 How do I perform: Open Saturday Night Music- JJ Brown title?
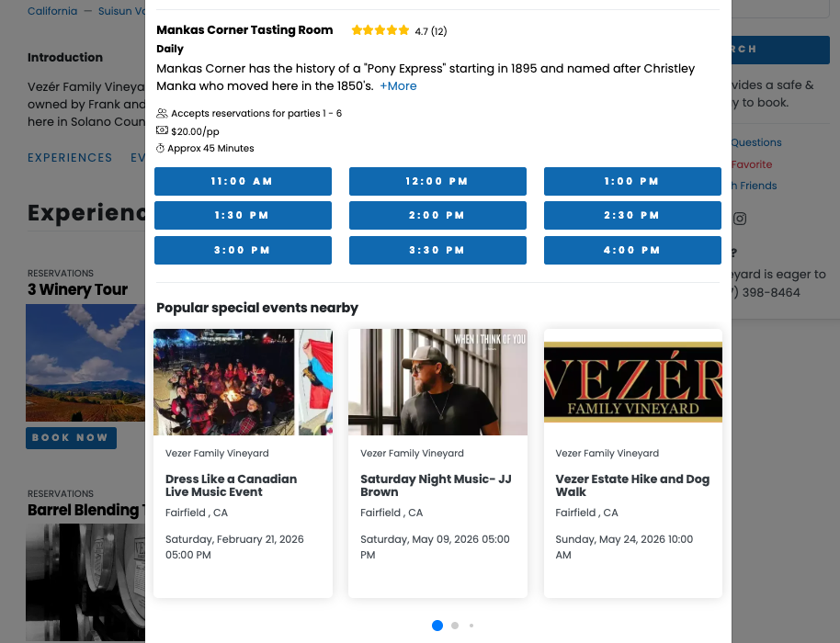point(436,485)
